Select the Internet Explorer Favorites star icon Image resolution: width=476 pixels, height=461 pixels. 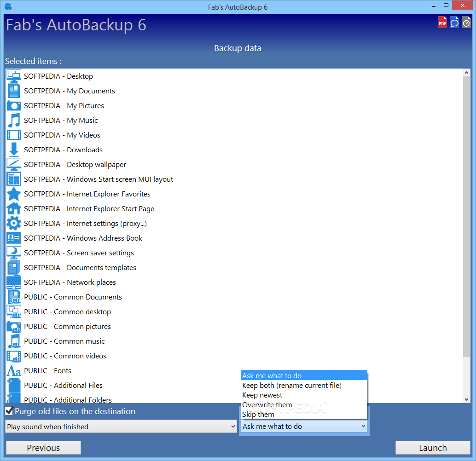(x=14, y=194)
